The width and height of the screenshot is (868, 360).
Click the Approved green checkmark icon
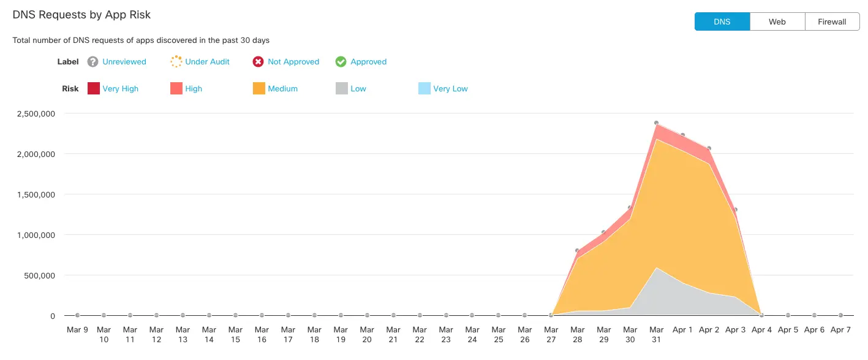pos(341,61)
